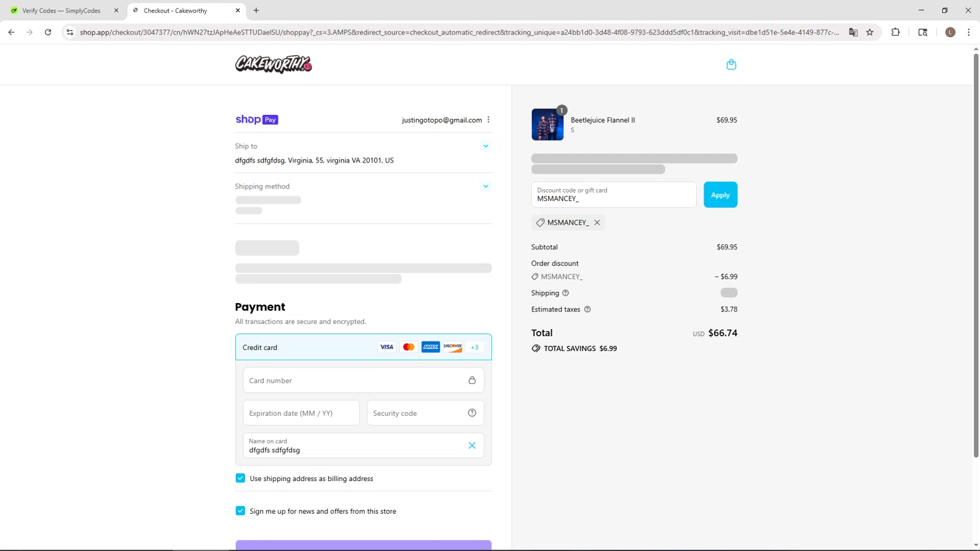The image size is (980, 551).
Task: Click security code help icon
Action: (x=472, y=413)
